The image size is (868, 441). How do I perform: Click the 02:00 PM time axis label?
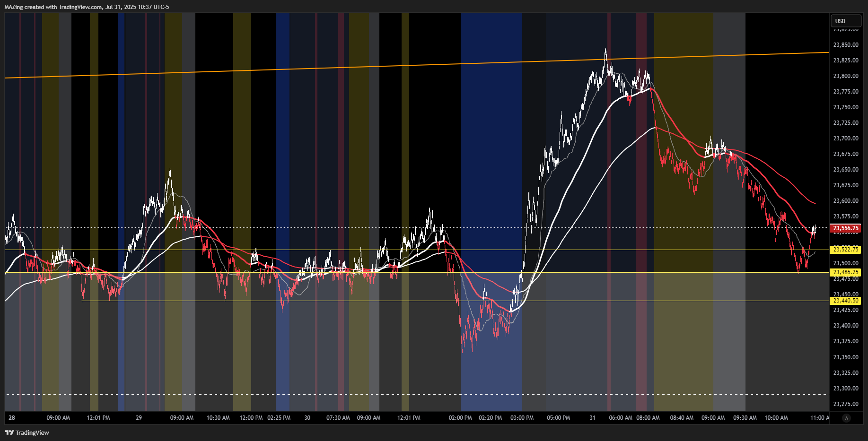coord(460,418)
